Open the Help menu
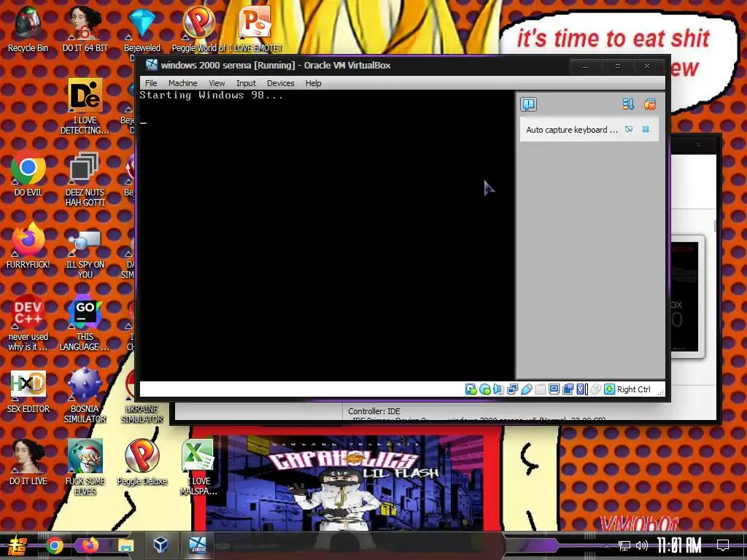 coord(313,83)
